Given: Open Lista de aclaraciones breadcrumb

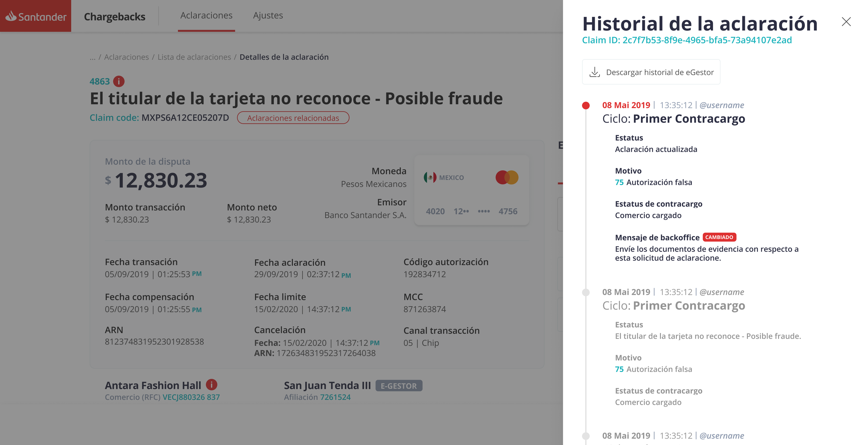Looking at the screenshot, I should coord(194,57).
